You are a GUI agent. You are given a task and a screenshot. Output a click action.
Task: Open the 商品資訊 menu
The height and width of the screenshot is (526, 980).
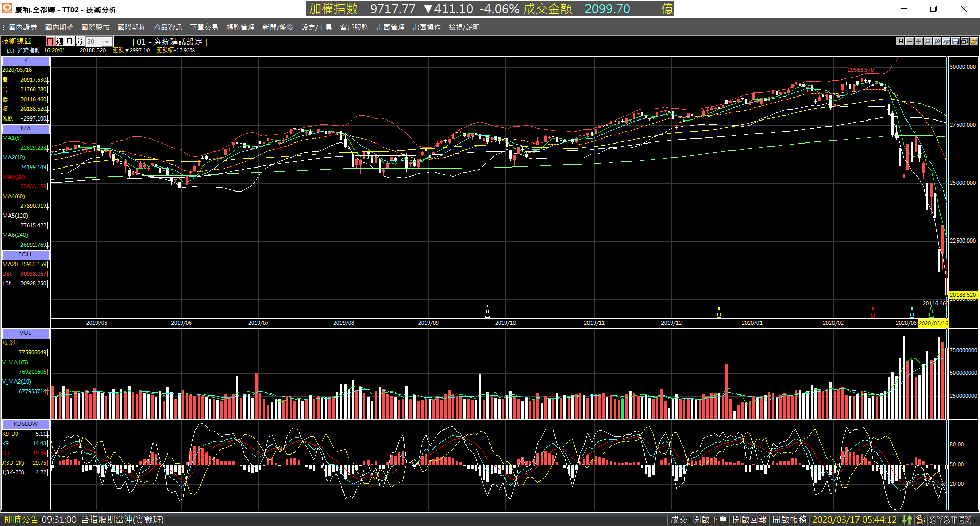point(168,27)
